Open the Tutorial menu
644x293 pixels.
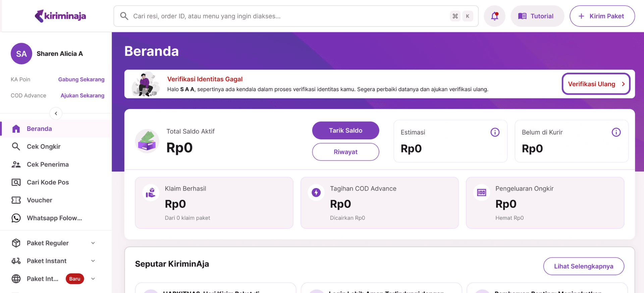click(x=537, y=16)
